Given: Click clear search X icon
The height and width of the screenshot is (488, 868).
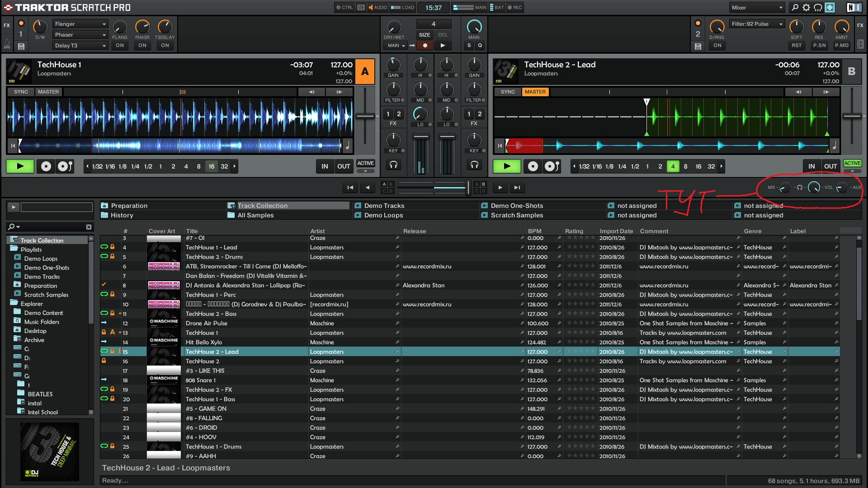Looking at the screenshot, I should coord(89,227).
